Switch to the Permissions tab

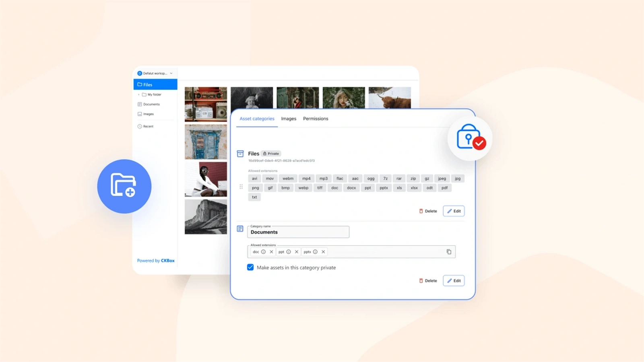pos(316,119)
